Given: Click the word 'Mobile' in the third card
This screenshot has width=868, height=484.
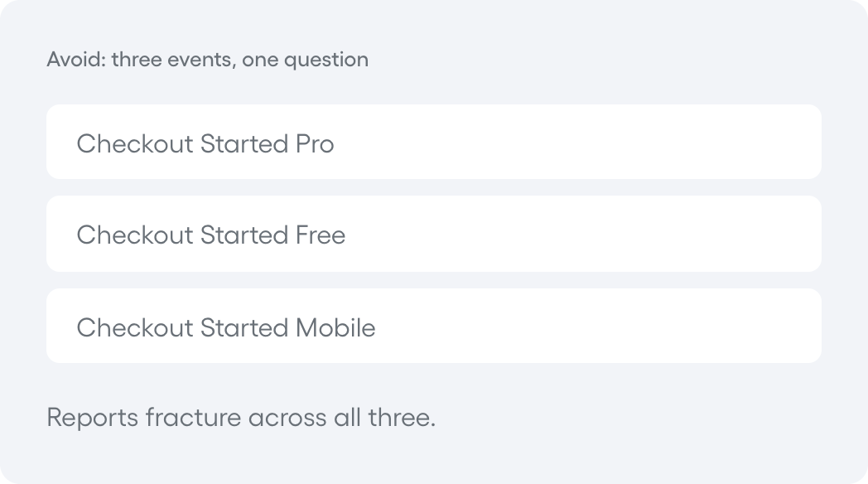Looking at the screenshot, I should click(335, 328).
